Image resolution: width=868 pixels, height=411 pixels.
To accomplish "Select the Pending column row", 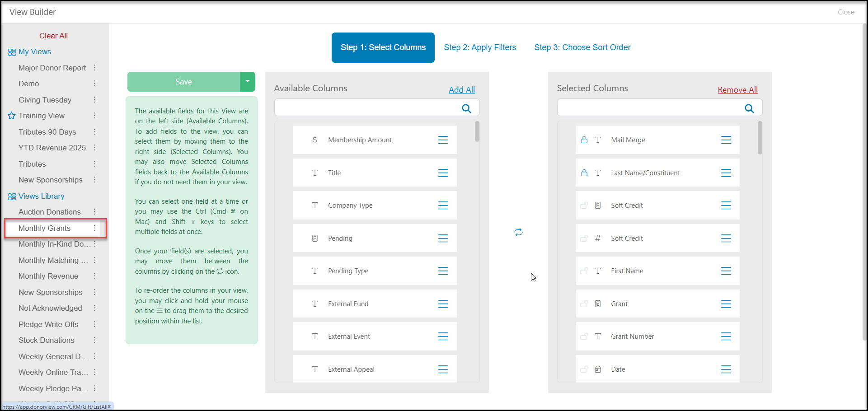I will (x=375, y=238).
